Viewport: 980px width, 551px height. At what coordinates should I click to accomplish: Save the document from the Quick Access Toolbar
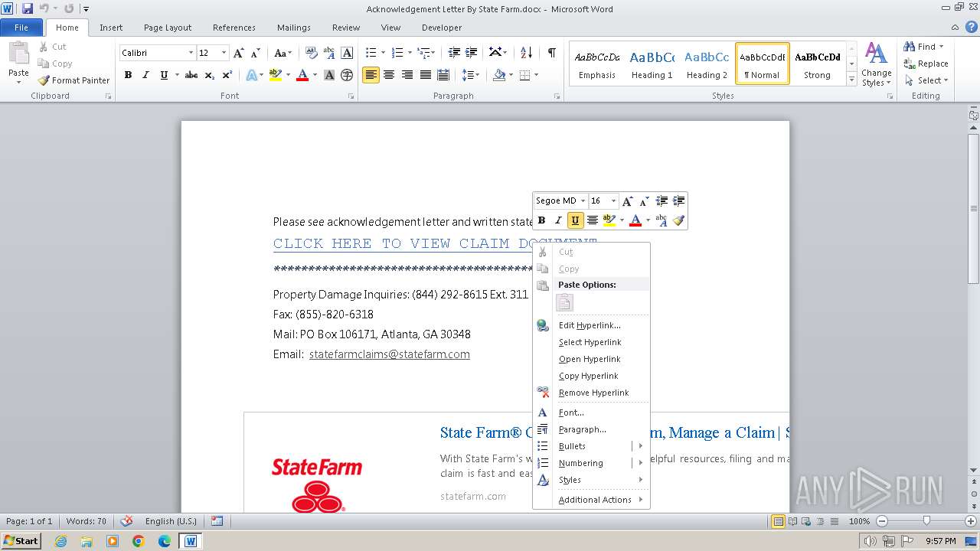pyautogui.click(x=28, y=8)
